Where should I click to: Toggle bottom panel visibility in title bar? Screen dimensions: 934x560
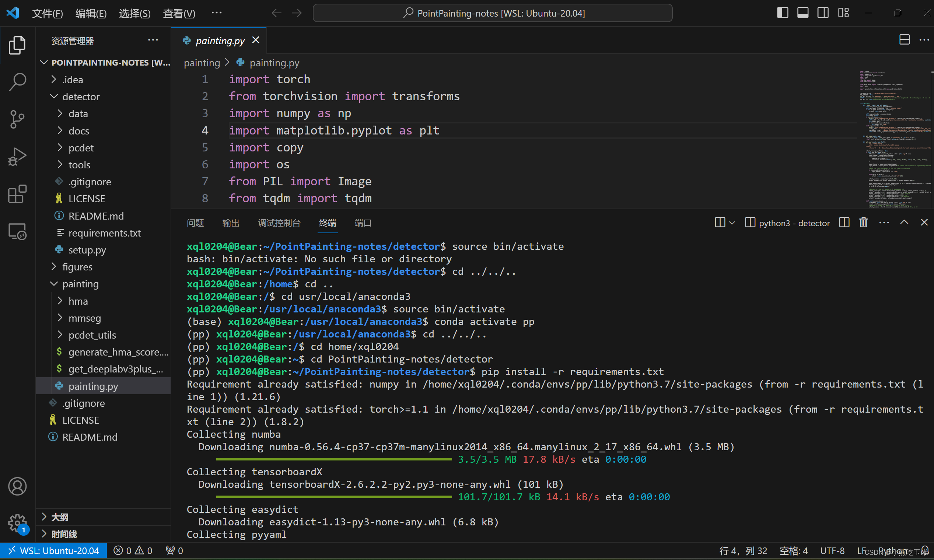[x=803, y=13]
